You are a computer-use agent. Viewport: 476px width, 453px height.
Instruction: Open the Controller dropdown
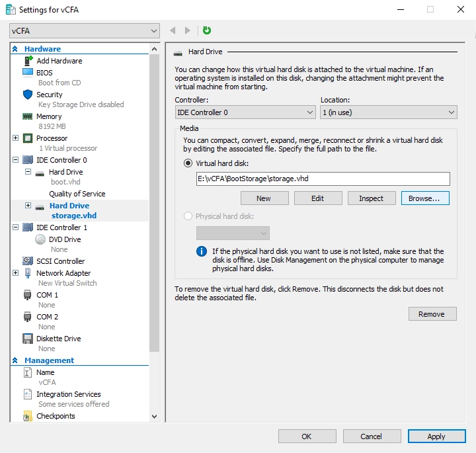[245, 112]
